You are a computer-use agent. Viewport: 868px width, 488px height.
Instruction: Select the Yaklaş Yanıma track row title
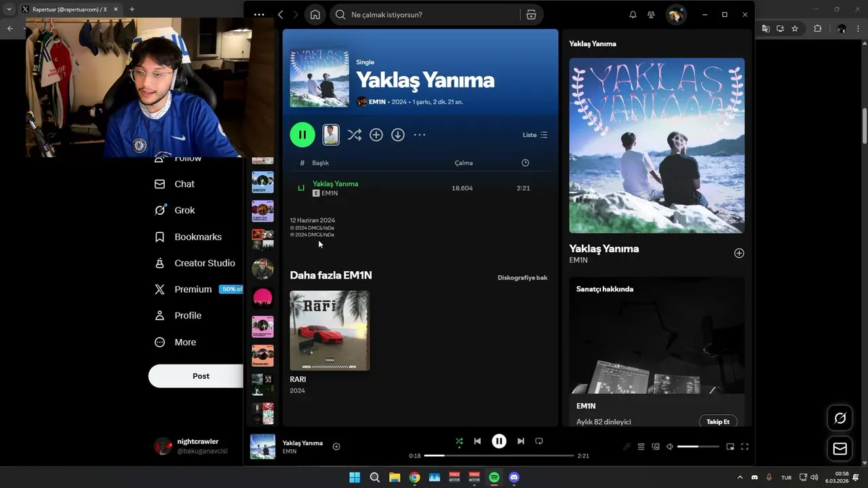coord(335,184)
